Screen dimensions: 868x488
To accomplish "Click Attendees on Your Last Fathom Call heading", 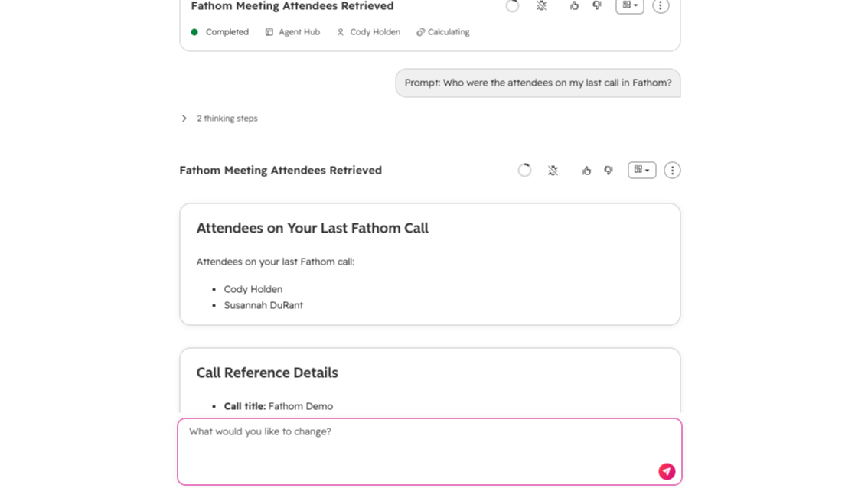I will coord(312,229).
